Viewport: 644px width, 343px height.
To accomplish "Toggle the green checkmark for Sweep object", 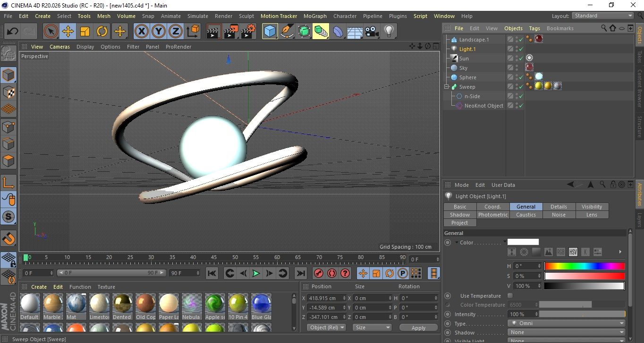I will pyautogui.click(x=521, y=87).
